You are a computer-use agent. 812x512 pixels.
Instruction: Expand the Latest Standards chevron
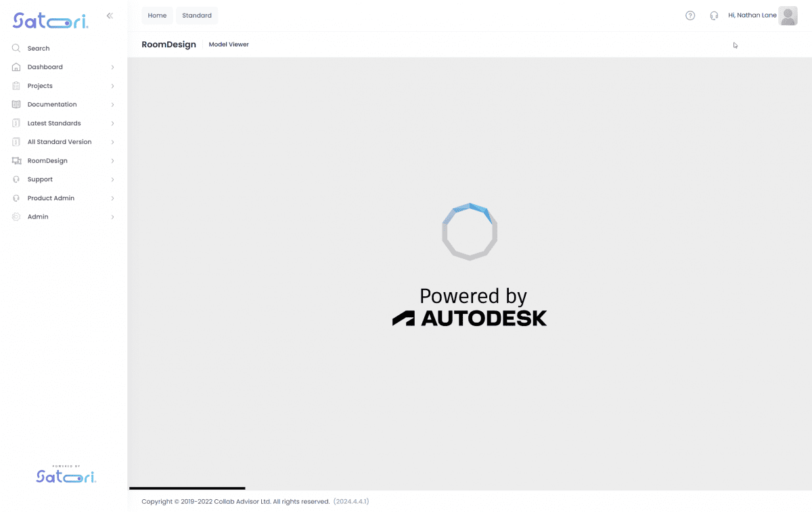coord(112,124)
